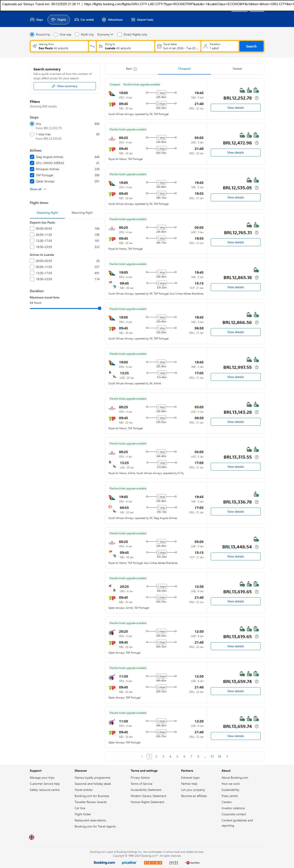Uncheck Taag Angola Airlines filter
294x868 pixels.
pos(32,157)
